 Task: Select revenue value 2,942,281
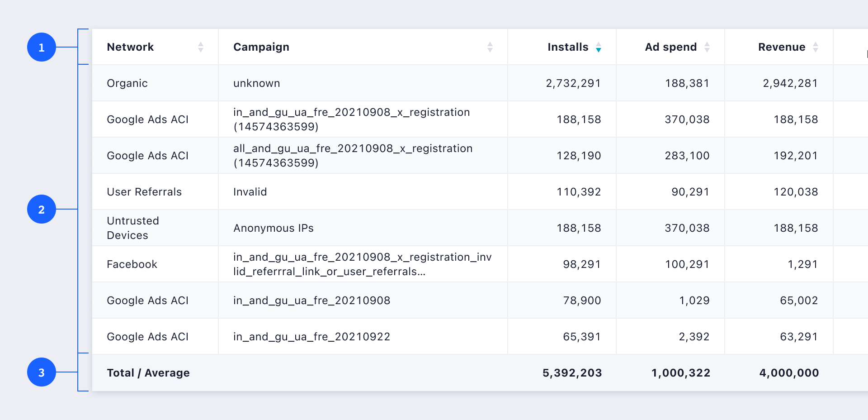tap(790, 83)
